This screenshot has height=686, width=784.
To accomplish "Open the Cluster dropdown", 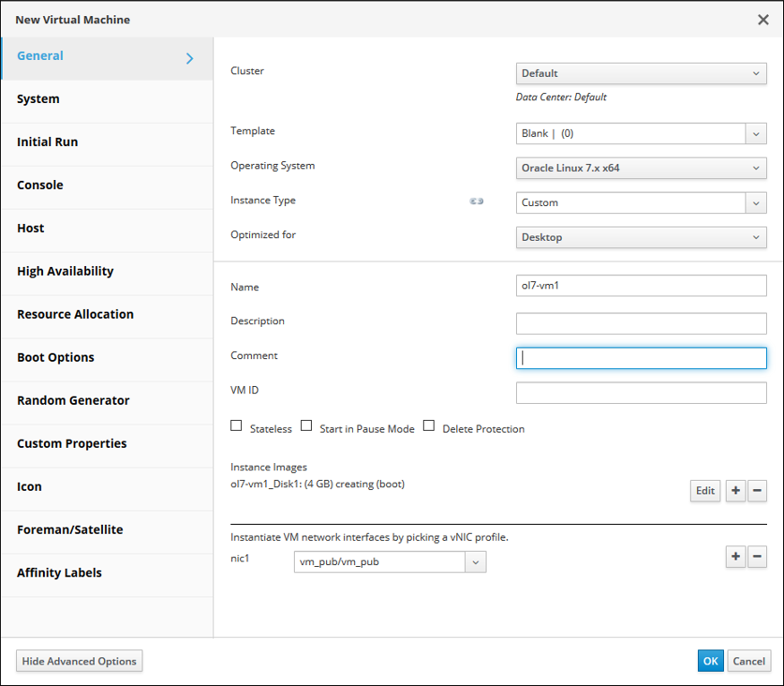I will tap(641, 73).
